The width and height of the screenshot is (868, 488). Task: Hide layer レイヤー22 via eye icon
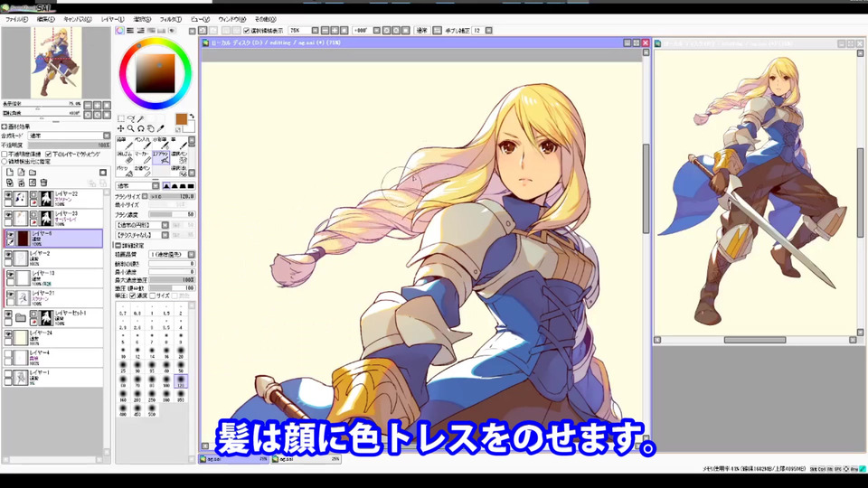9,196
